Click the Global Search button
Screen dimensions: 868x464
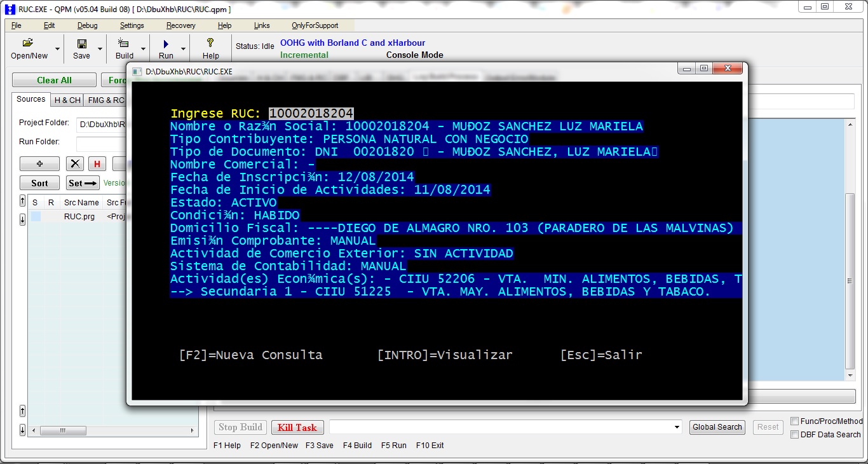click(717, 427)
